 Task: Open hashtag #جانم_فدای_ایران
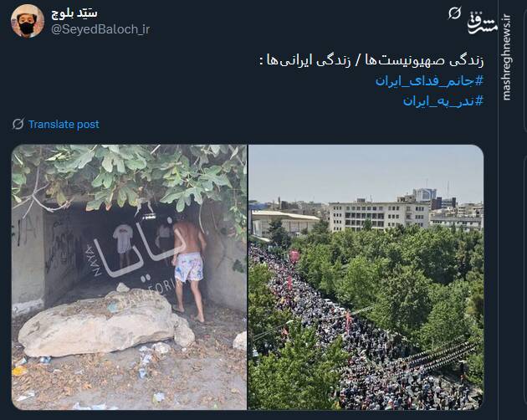[429, 80]
